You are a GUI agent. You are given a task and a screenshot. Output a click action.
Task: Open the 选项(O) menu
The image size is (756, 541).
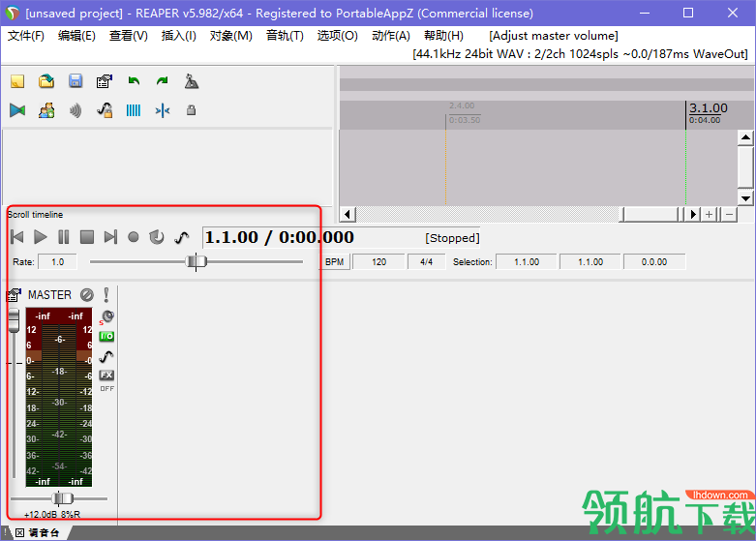[337, 36]
